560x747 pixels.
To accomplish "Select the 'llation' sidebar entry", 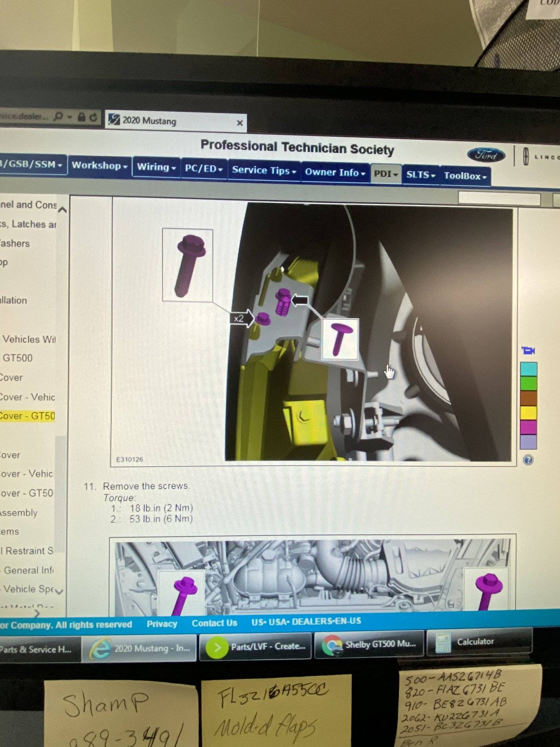I will coord(13,300).
